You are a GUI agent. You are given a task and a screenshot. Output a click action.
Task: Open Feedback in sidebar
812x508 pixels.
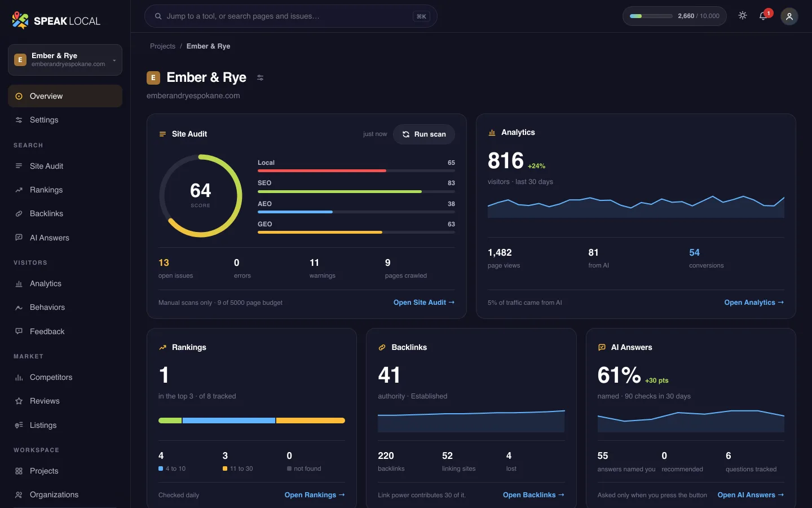(65, 331)
